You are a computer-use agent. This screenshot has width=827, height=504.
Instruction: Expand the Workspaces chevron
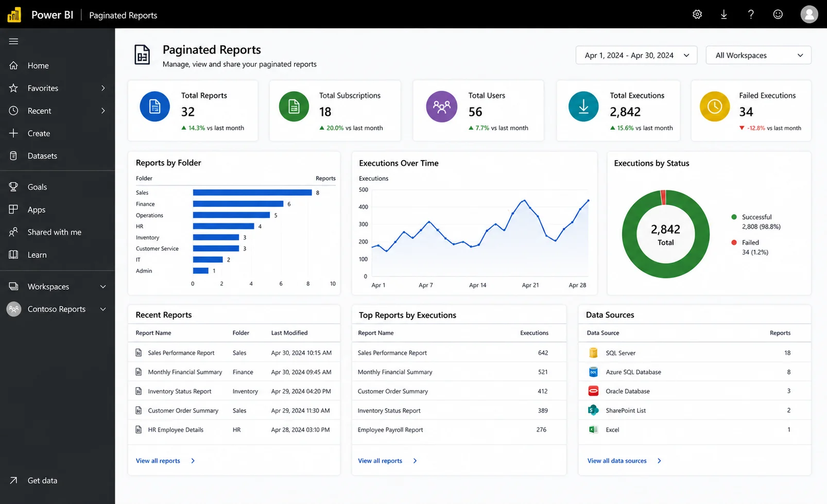[x=103, y=287]
